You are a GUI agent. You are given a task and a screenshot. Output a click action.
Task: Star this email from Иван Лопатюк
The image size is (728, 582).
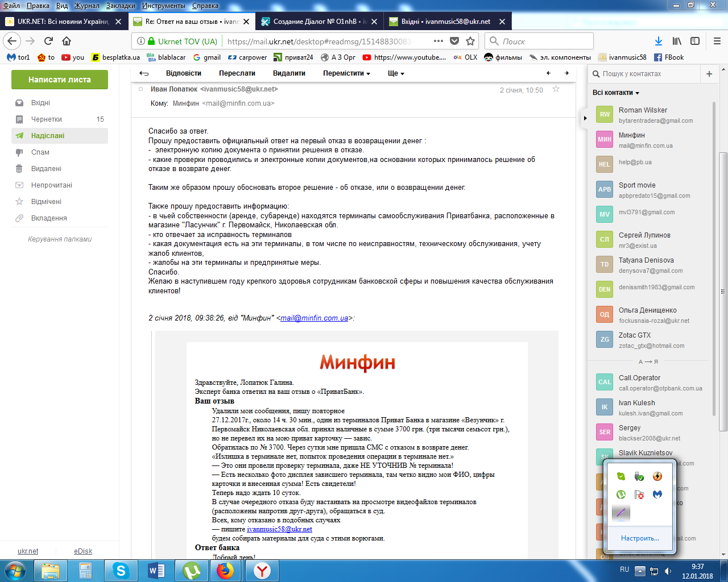[556, 89]
